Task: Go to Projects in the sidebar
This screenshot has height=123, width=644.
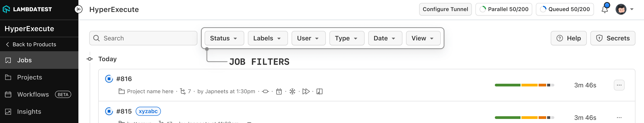Action: (x=30, y=77)
